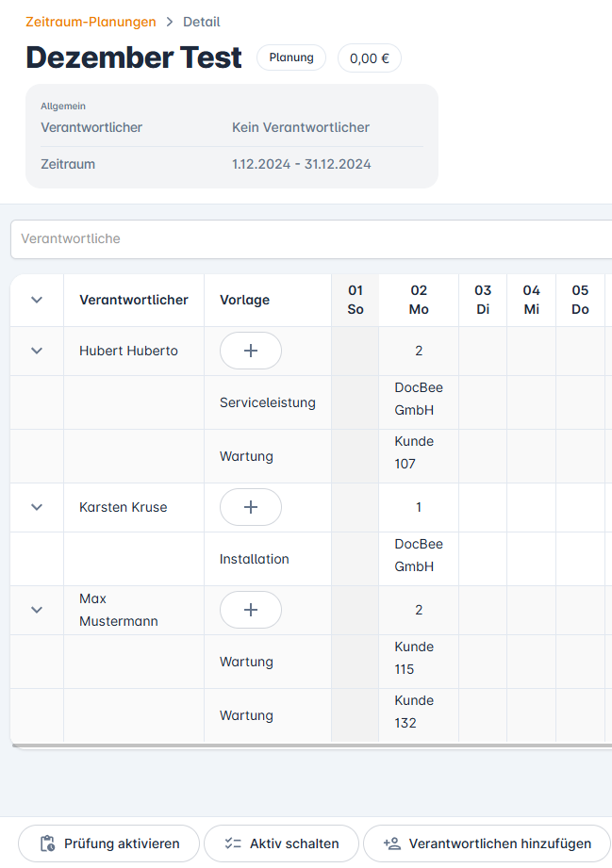Click the Planung status badge
This screenshot has height=868, width=612.
click(x=290, y=57)
